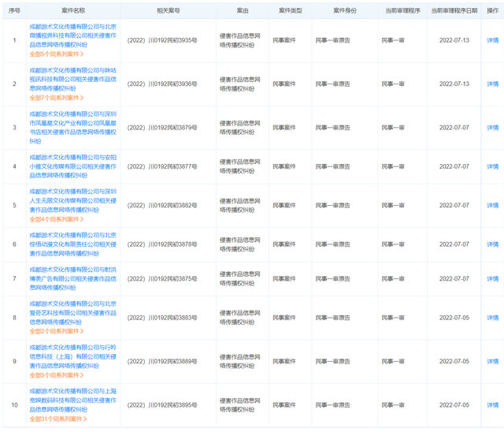
Task: Open the case name link in row 7
Action: pos(73,278)
